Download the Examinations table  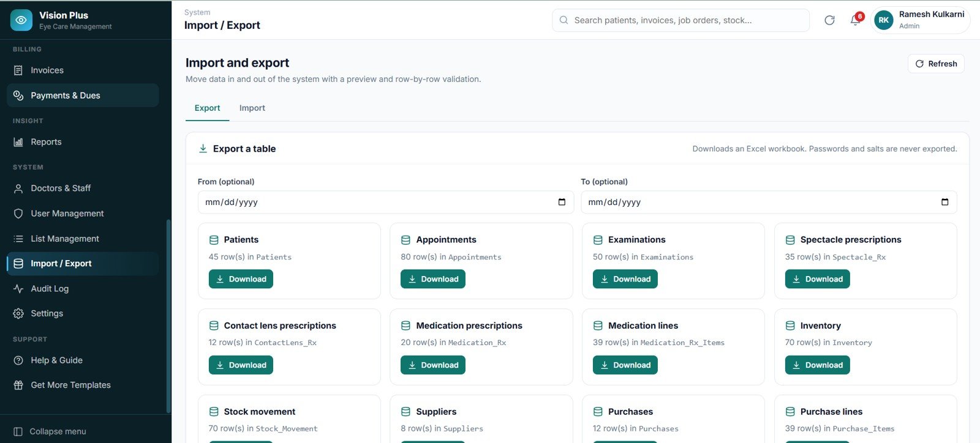[x=625, y=279]
